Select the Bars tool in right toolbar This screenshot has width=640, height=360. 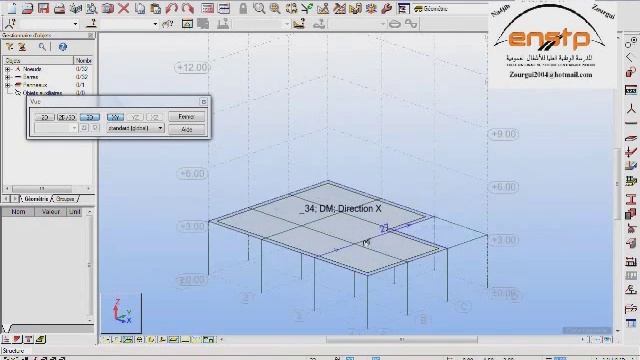click(631, 123)
